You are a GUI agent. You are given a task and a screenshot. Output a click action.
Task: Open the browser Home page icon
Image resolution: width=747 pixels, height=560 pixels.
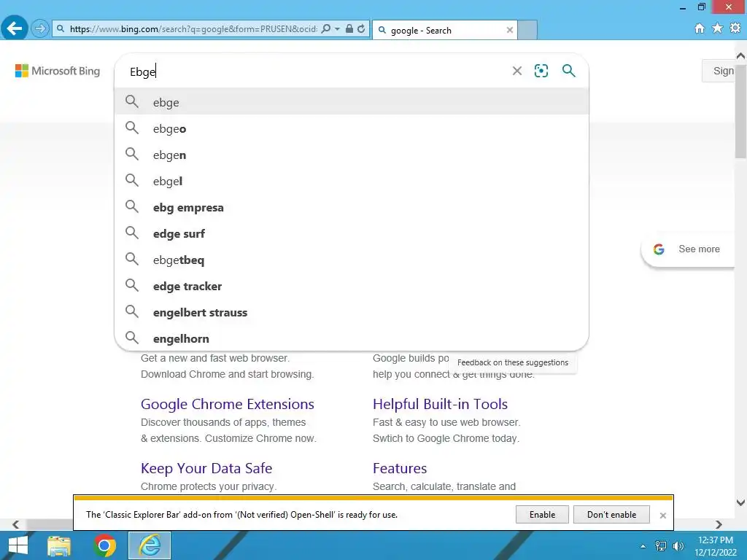coord(700,28)
